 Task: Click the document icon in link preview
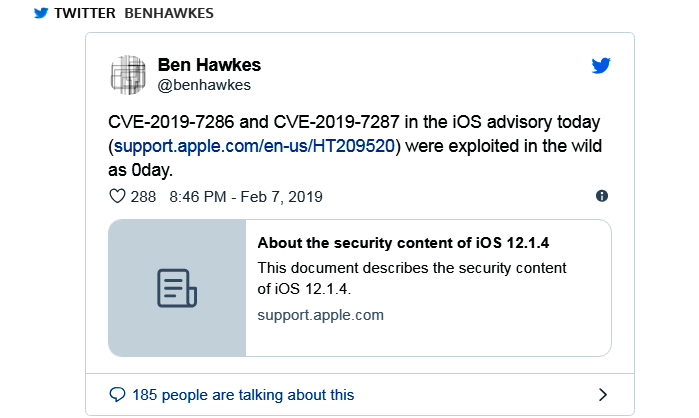[177, 288]
